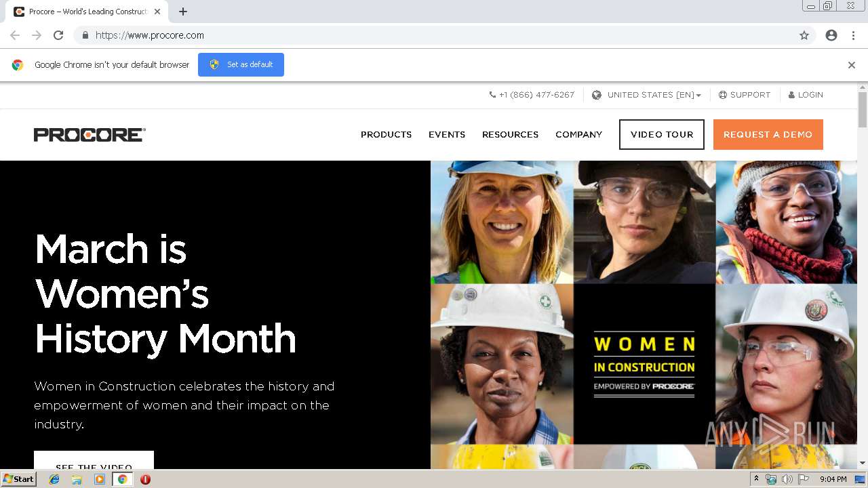Viewport: 868px width, 488px height.
Task: Open the Resources menu
Action: pos(510,135)
